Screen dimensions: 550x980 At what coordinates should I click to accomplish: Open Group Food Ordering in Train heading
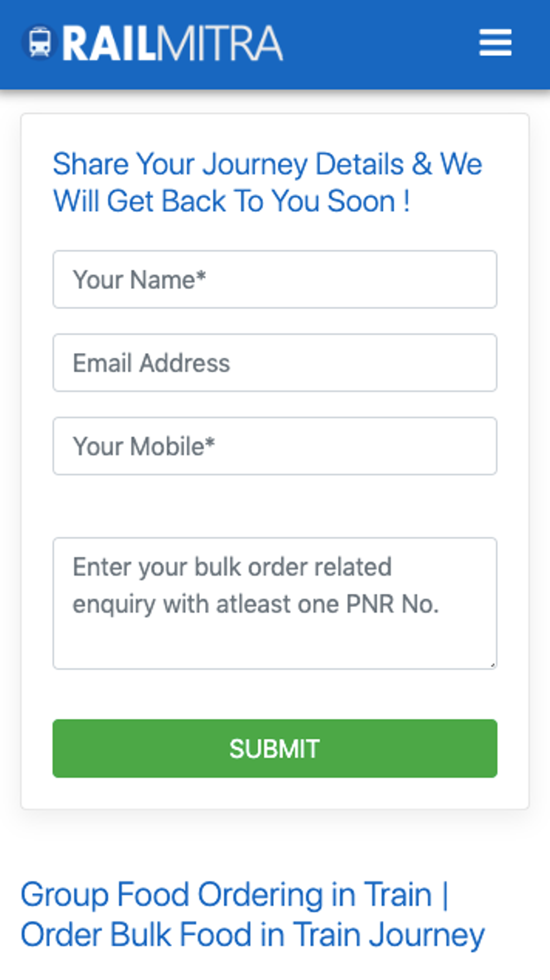tap(234, 895)
